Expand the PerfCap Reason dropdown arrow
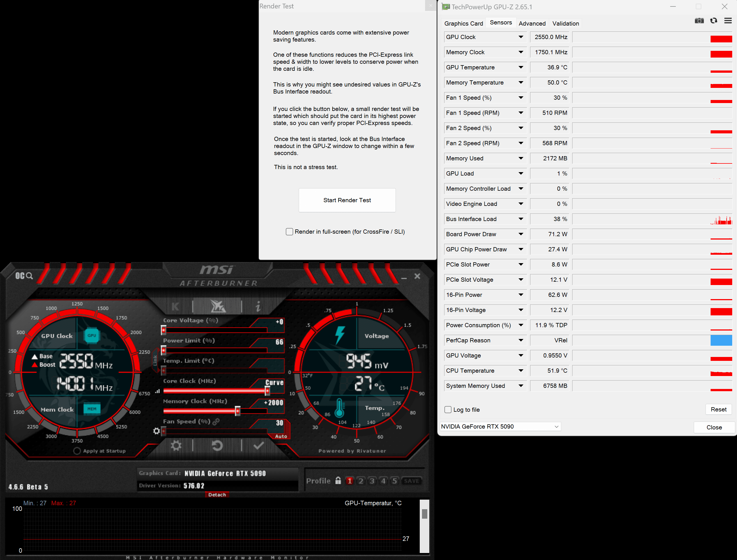This screenshot has height=560, width=737. point(521,340)
